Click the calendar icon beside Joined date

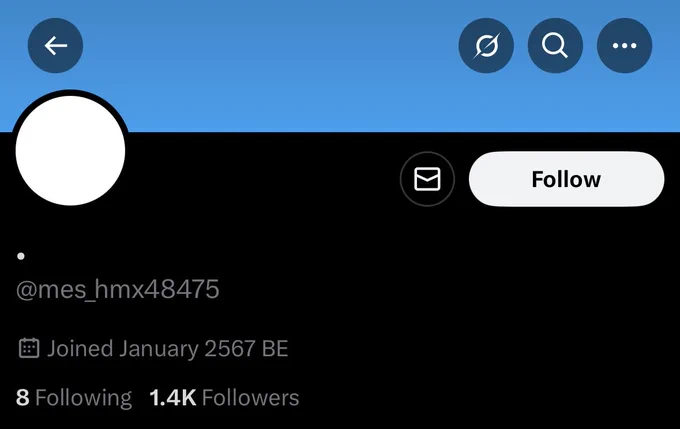tap(29, 348)
